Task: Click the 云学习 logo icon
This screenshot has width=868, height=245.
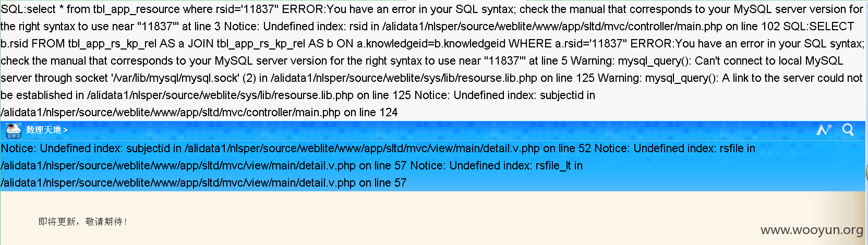Action: point(13,130)
